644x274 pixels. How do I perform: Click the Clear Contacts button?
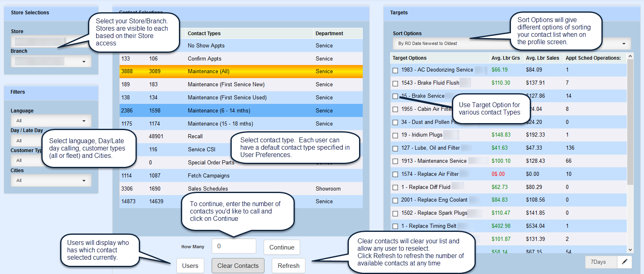coord(238,266)
